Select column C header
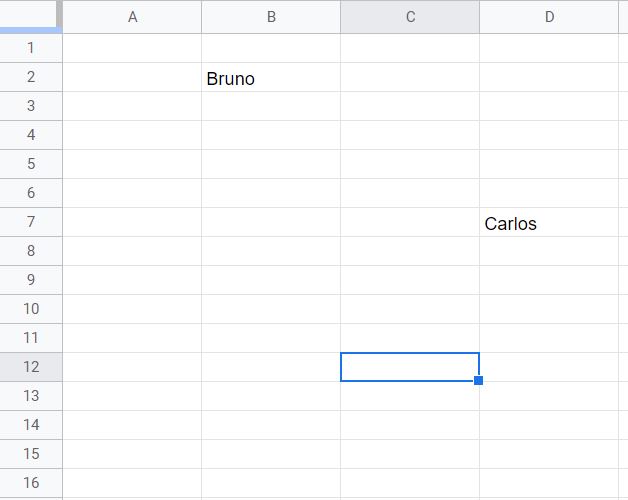The height and width of the screenshot is (500, 628). [410, 17]
